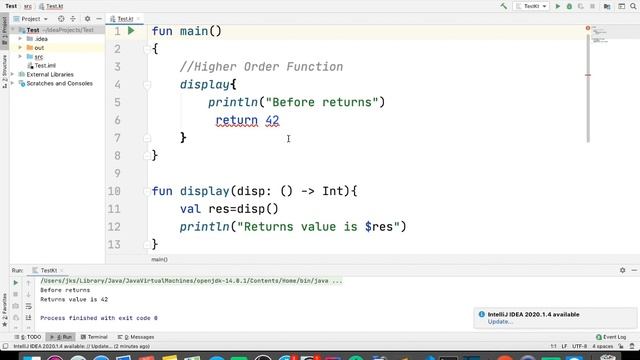Viewport: 640px width, 360px height.
Task: Rerun TestKt from Run panel play icon
Action: (x=16, y=282)
